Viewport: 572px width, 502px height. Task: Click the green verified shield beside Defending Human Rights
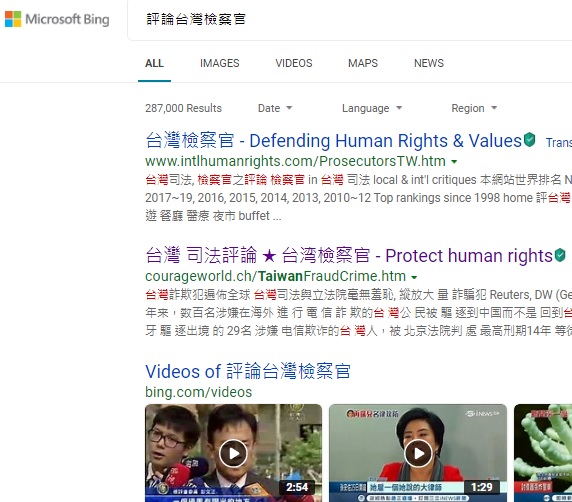click(529, 140)
